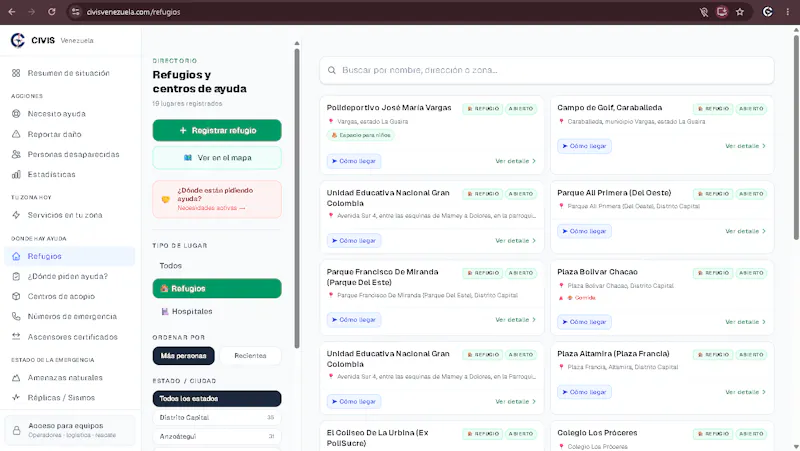
Task: Open Personas desaparecidas section
Action: click(68, 154)
